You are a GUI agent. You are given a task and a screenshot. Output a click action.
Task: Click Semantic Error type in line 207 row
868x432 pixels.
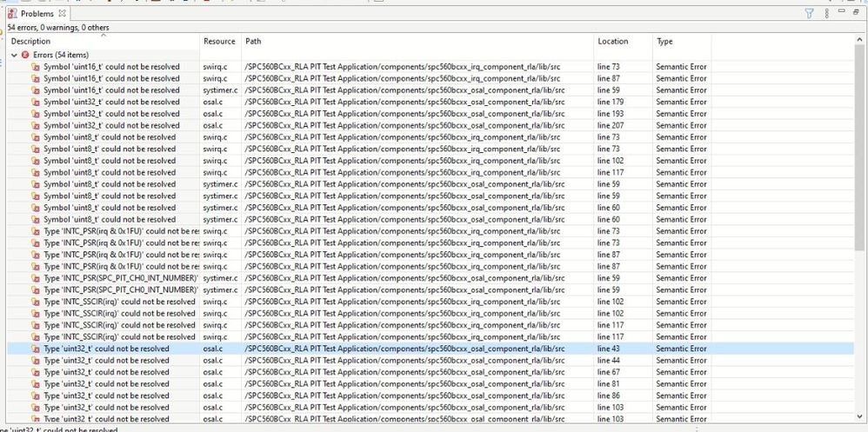[681, 125]
